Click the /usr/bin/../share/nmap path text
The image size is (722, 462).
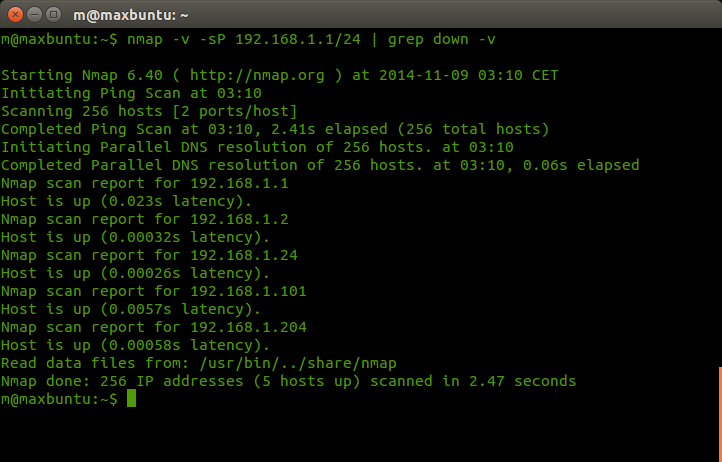[x=298, y=363]
